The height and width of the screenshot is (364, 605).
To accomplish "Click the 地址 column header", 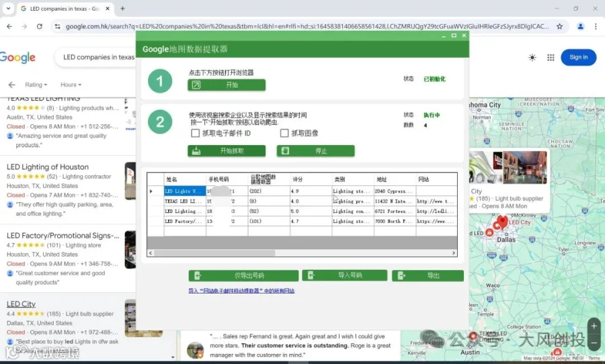I will tap(395, 179).
